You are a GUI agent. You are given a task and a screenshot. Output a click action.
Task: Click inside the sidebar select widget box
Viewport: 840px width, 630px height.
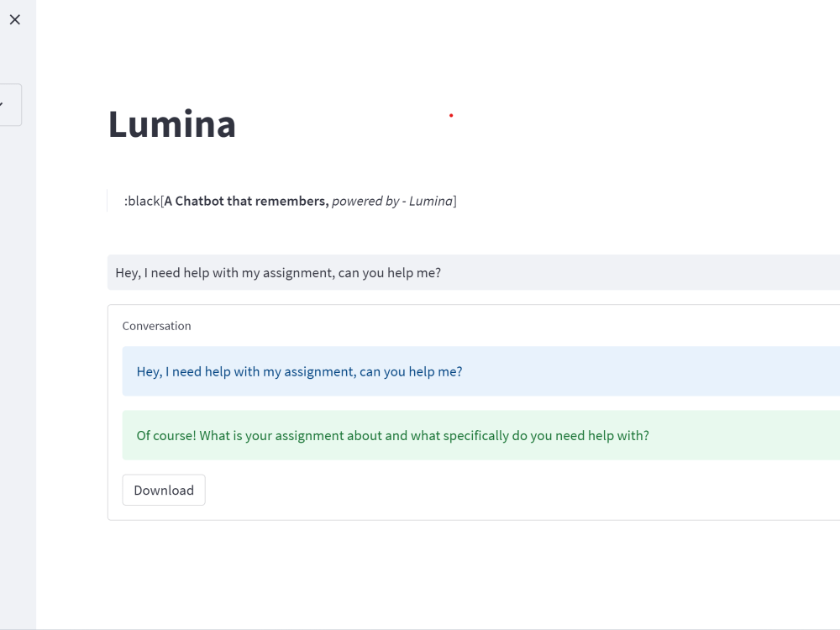[8, 104]
